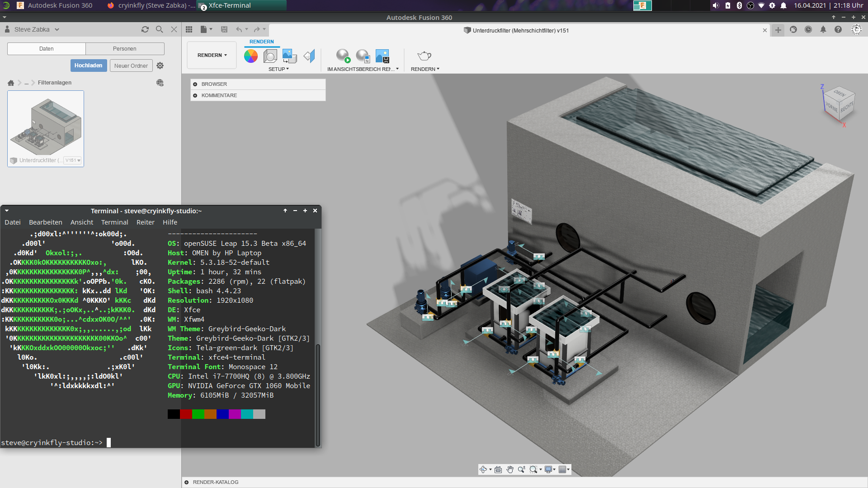Open the Texture Map Controls tool
The image size is (868, 488).
point(289,56)
